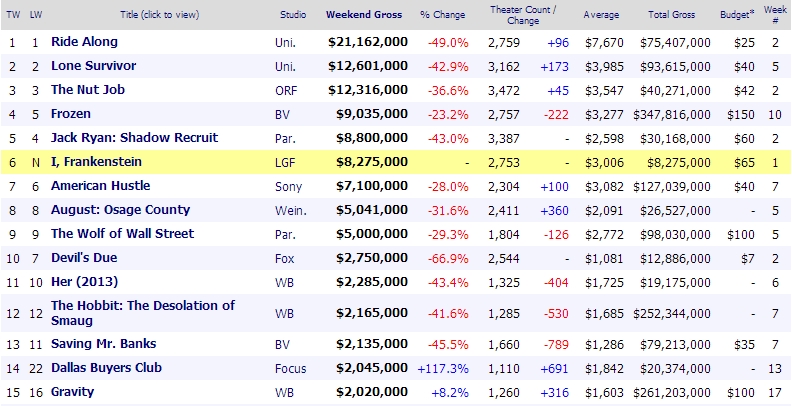
Task: Open Frozen movie details
Action: [x=71, y=114]
